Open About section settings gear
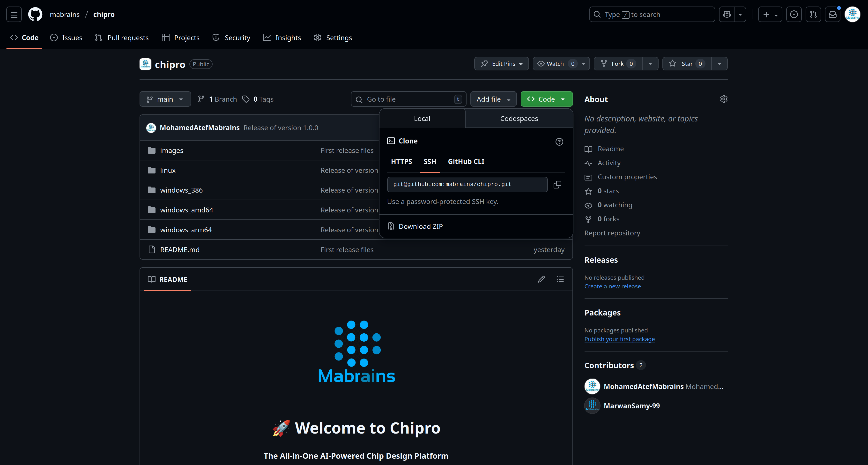 tap(724, 99)
